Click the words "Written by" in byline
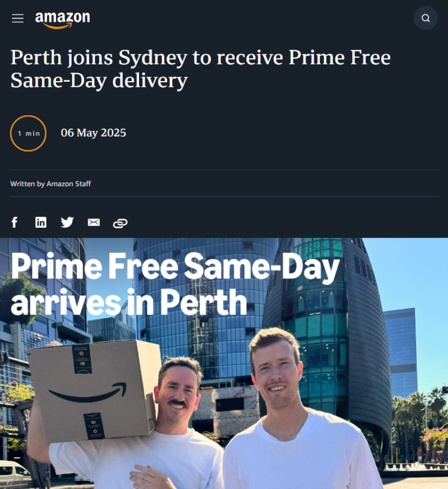 [x=27, y=184]
